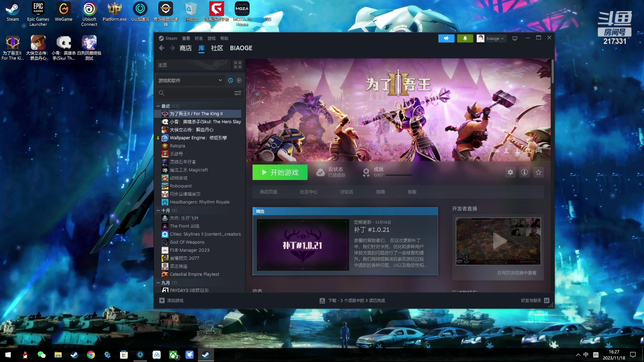Open MOZA Pit House desktop shortcut
This screenshot has height=362, width=644.
tap(242, 14)
